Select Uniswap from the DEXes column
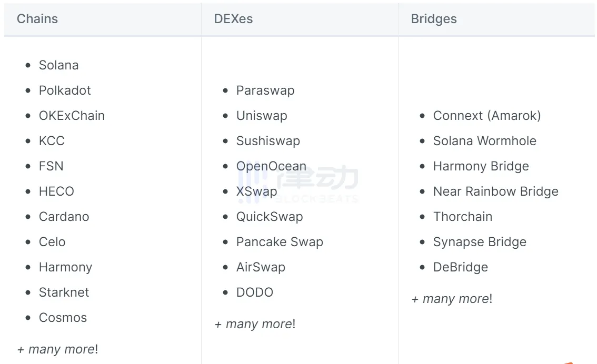Image resolution: width=597 pixels, height=364 pixels. tap(262, 116)
